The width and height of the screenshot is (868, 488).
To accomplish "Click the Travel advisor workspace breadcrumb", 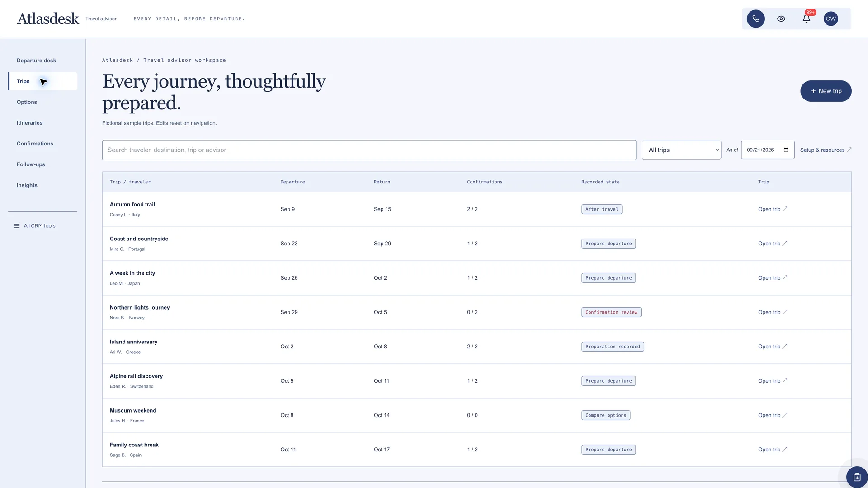I will [184, 60].
